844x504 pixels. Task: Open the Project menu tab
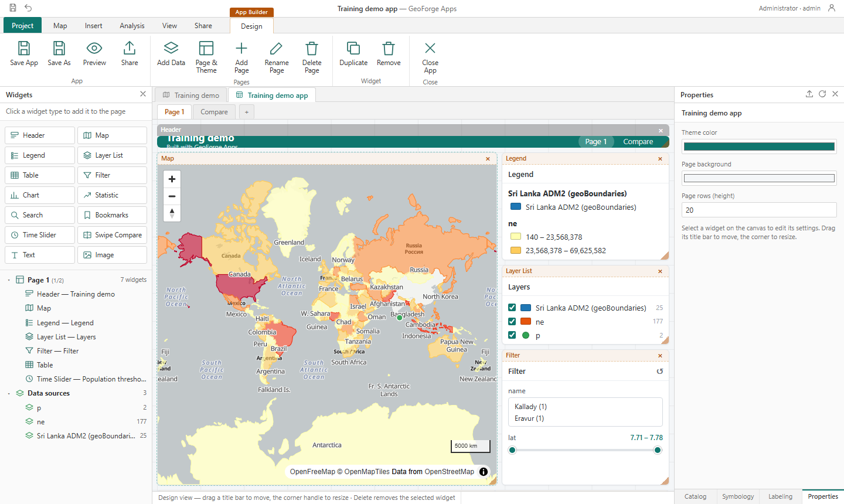[x=23, y=25]
